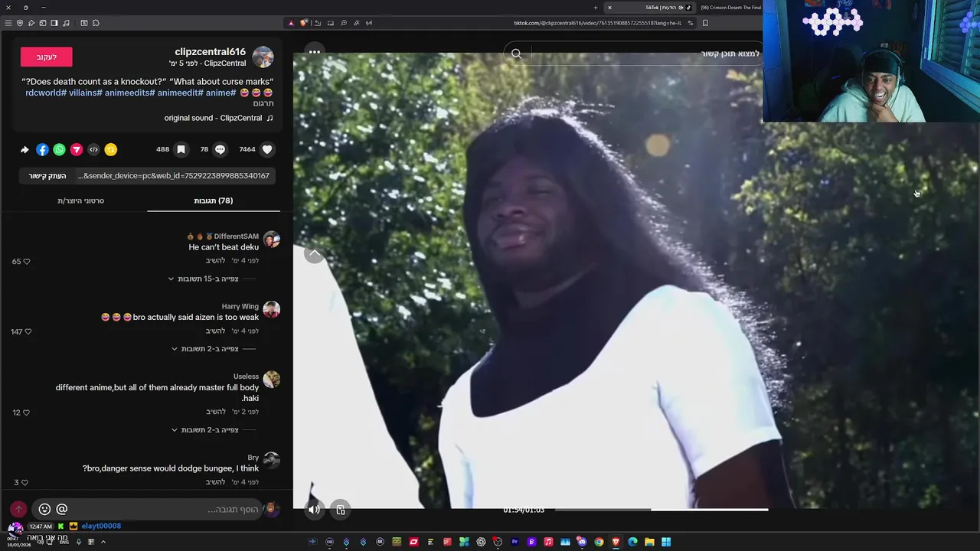Bookmark the video with the save icon

pyautogui.click(x=181, y=149)
